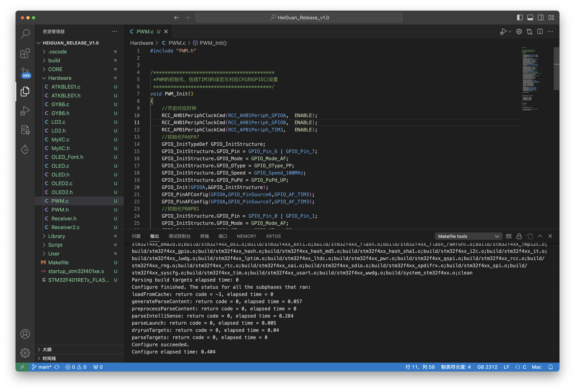575x392 pixels.
Task: Switch to the 问题 problems tab
Action: pyautogui.click(x=136, y=236)
